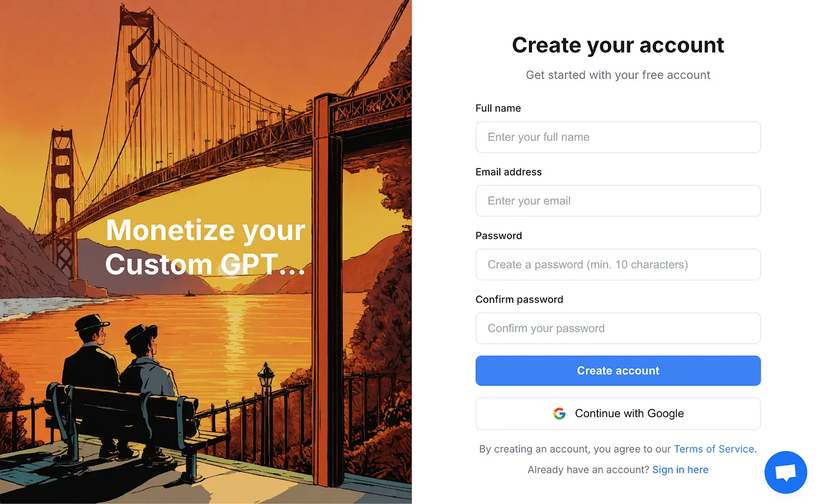823x504 pixels.
Task: Click the speech bubble inside the chat widget
Action: [785, 472]
